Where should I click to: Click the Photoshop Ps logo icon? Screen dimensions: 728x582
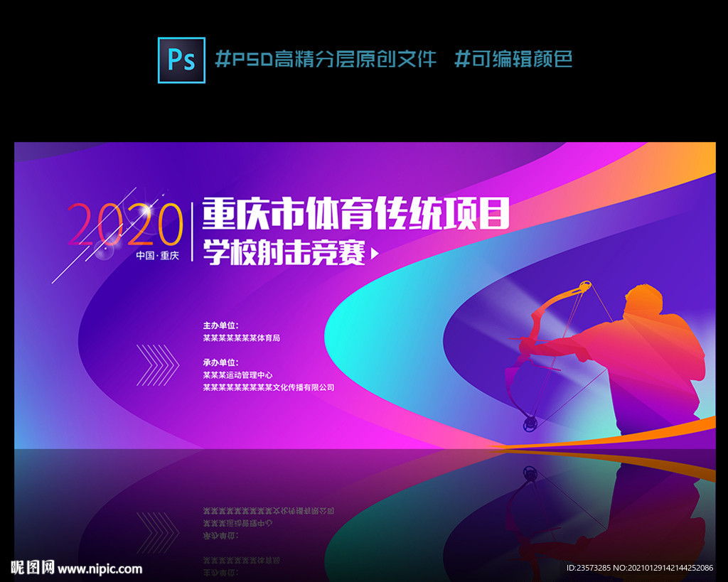[x=181, y=60]
